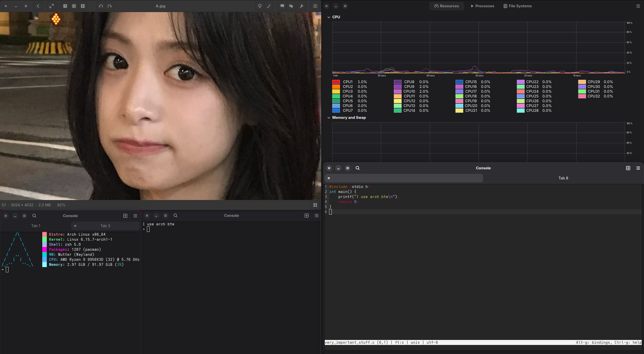Search in the code editor Console window
Image resolution: width=644 pixels, height=354 pixels.
click(357, 168)
